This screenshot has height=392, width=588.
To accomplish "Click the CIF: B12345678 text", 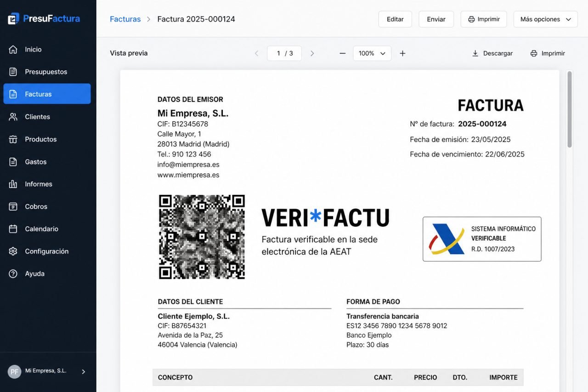I will pos(183,124).
